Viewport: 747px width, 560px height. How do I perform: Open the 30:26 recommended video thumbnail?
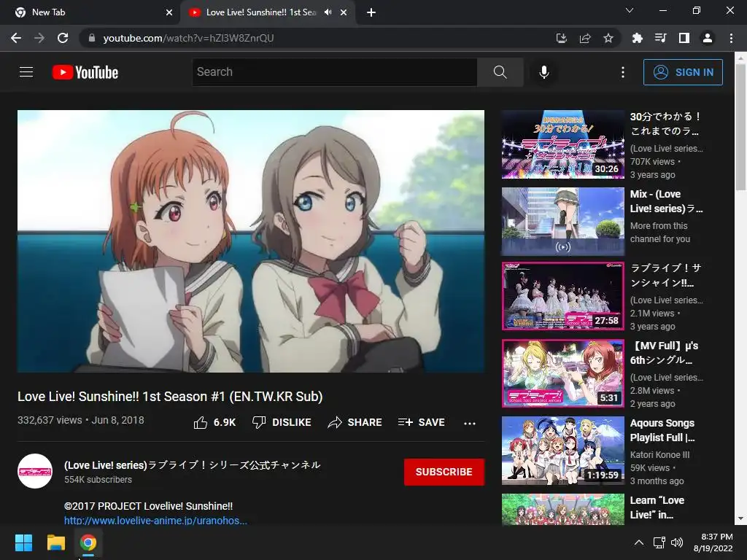[x=562, y=144]
